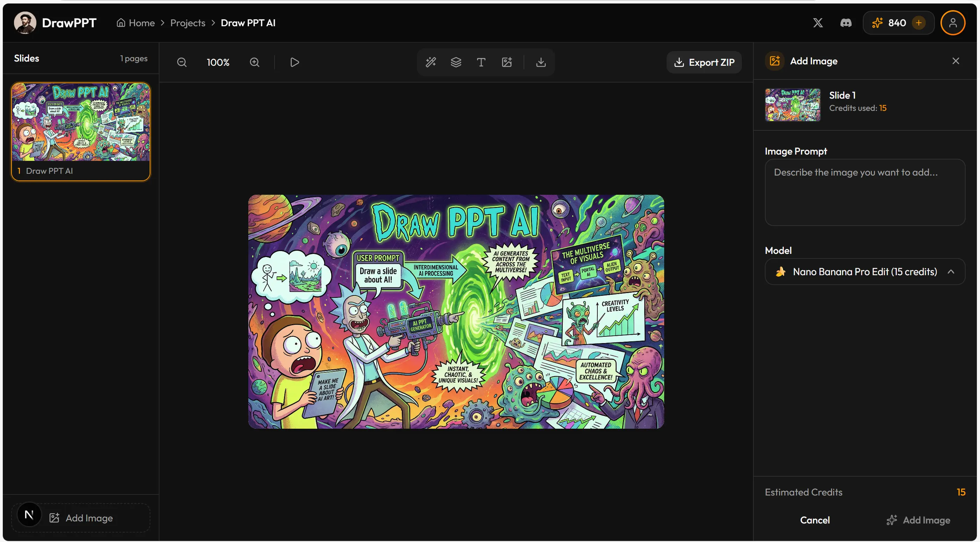Click the '1 pages' count label
This screenshot has width=980, height=542.
click(134, 59)
